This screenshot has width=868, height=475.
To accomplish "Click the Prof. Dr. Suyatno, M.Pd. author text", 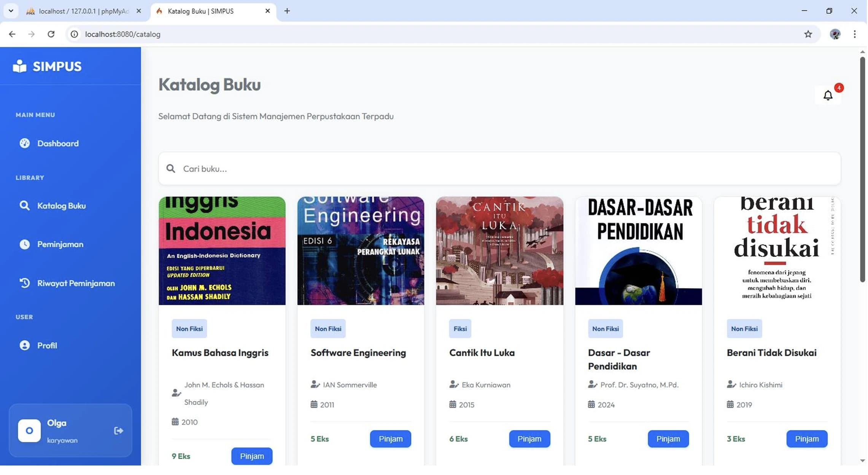I will click(639, 385).
